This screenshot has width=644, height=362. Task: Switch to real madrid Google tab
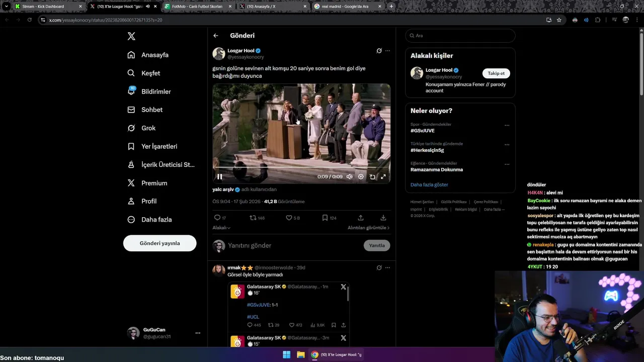coord(348,7)
